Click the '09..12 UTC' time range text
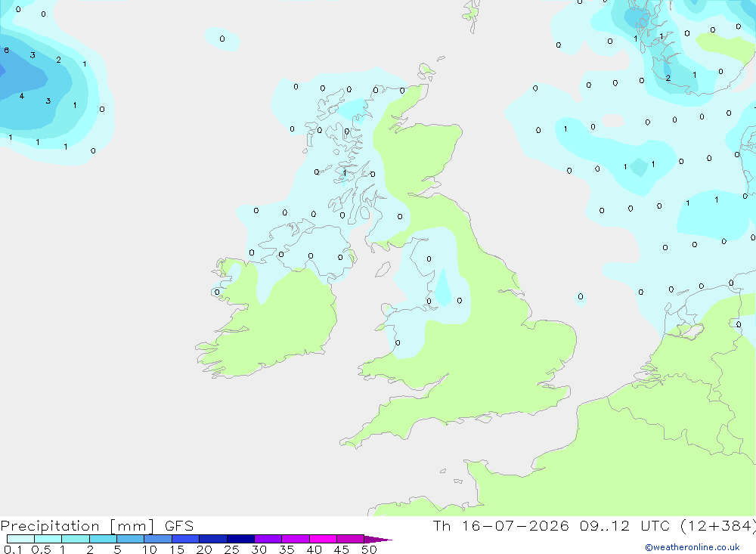Image resolution: width=756 pixels, height=554 pixels. tap(625, 525)
